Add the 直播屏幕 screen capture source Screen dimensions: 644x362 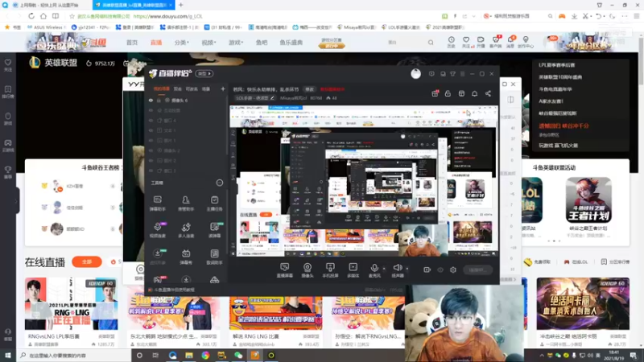[x=285, y=270]
